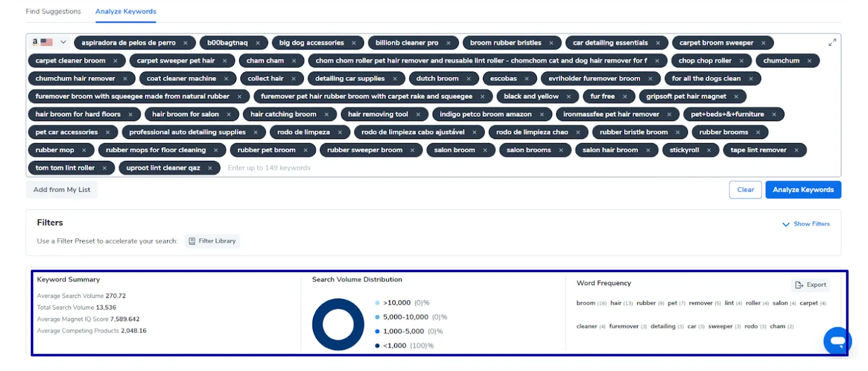868x371 pixels.
Task: Switch to the Find Suggestions tab
Action: [53, 11]
